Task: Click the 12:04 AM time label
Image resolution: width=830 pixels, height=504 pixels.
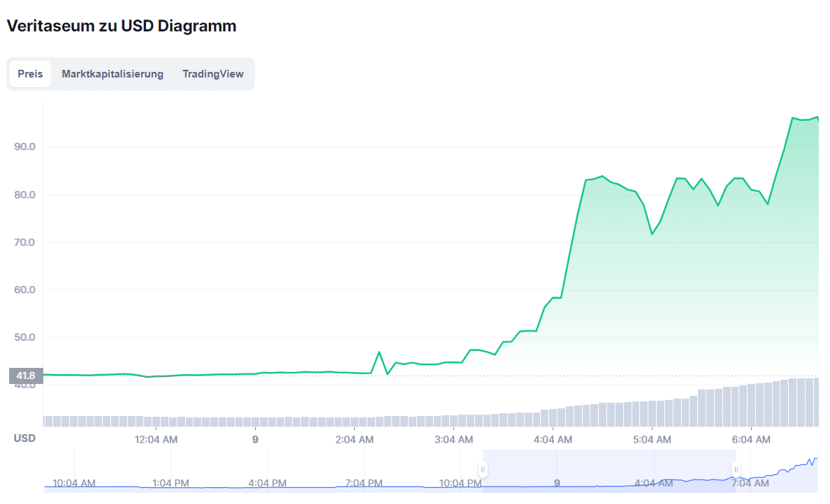Action: [x=156, y=440]
